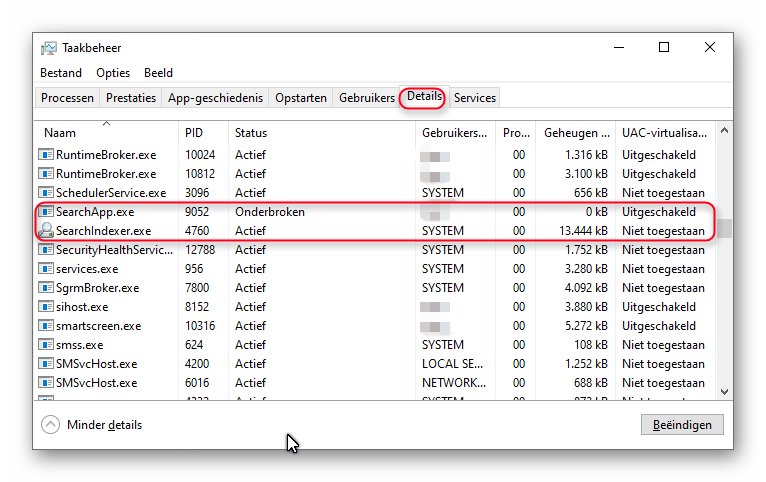766x482 pixels.
Task: Select the SgrmBroker.exe name
Action: (98, 288)
